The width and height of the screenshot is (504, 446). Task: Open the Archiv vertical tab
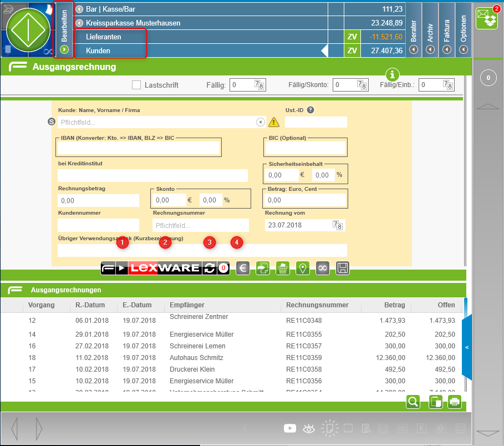coord(430,29)
